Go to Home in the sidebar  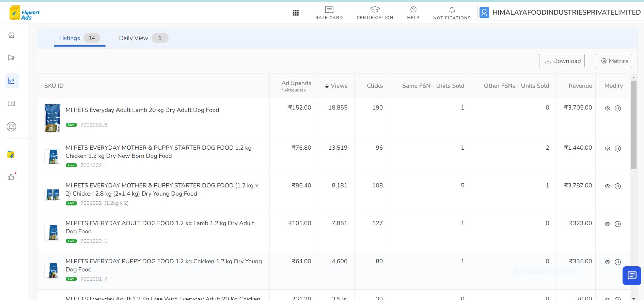click(x=12, y=35)
